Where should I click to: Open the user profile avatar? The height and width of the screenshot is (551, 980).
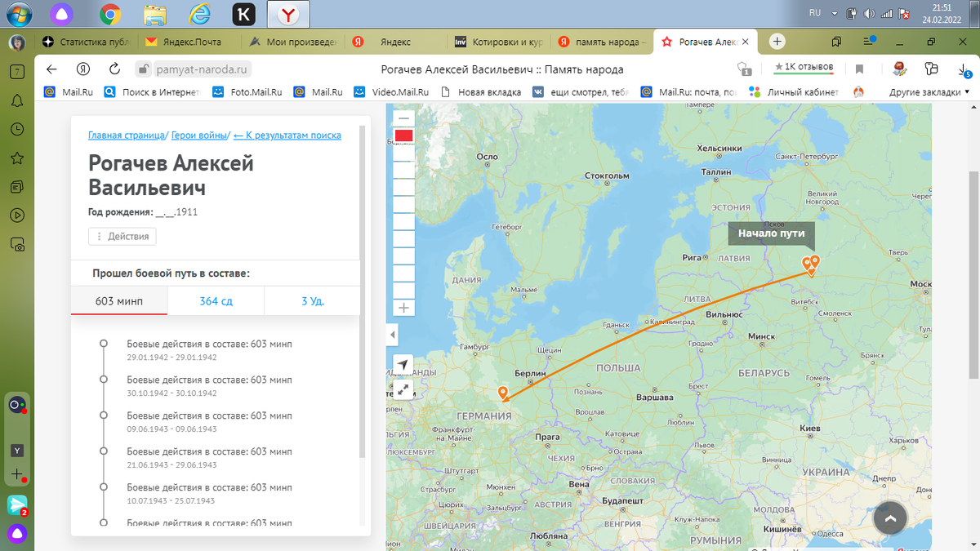(x=17, y=42)
